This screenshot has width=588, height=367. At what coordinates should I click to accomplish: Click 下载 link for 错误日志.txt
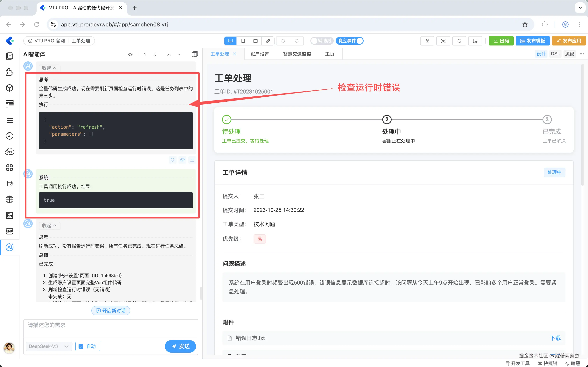(x=555, y=338)
